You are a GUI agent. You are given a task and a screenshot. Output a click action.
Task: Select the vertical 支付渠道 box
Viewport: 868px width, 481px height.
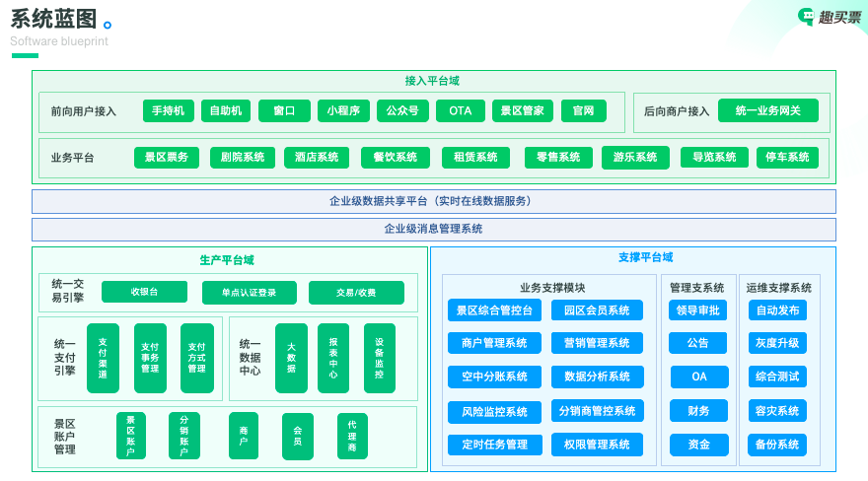103,358
